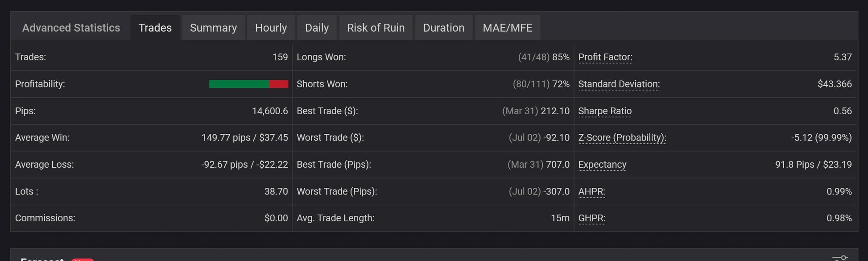Click the Advanced Statistics heading
Screen dimensions: 868x261
(71, 28)
